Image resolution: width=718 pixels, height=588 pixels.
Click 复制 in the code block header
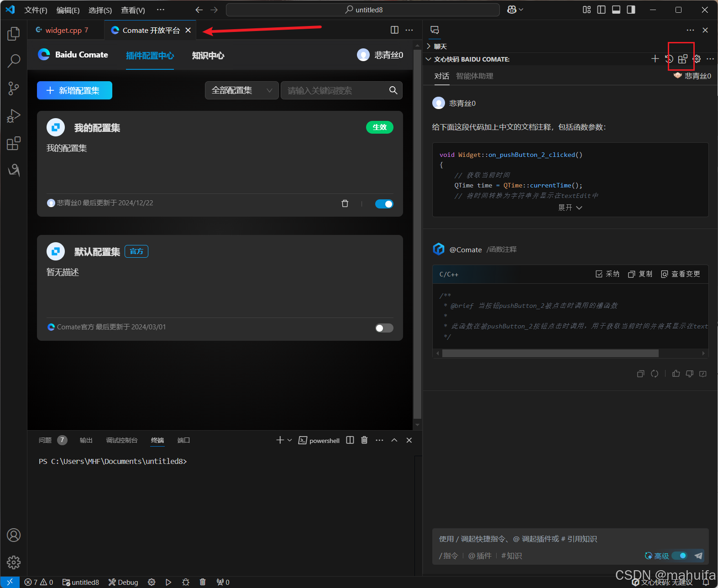tap(640, 274)
